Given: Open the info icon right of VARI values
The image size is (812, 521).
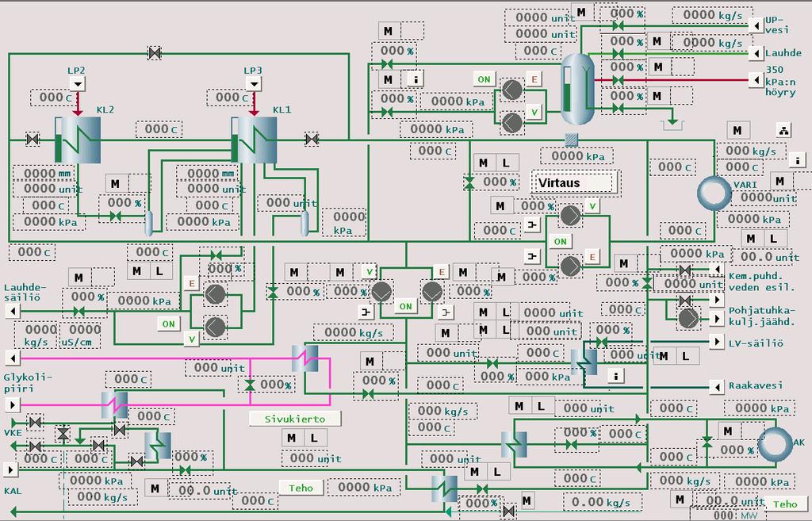Looking at the screenshot, I should point(798,160).
